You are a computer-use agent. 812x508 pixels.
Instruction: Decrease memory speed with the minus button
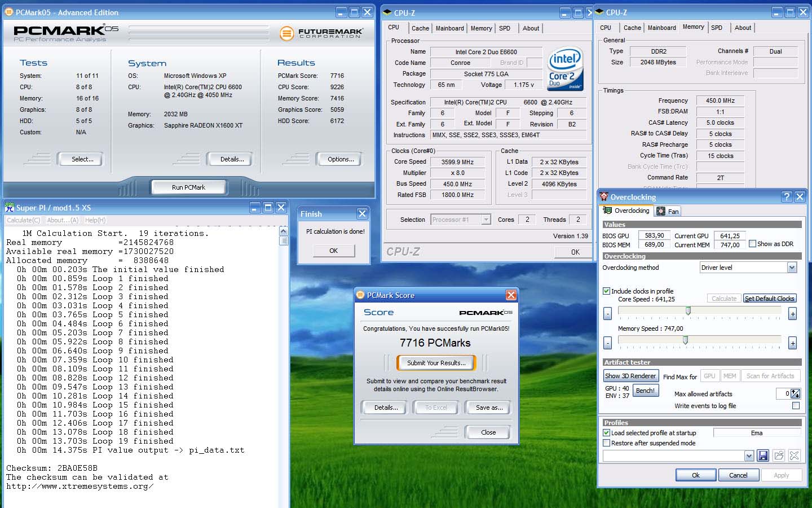coord(607,343)
